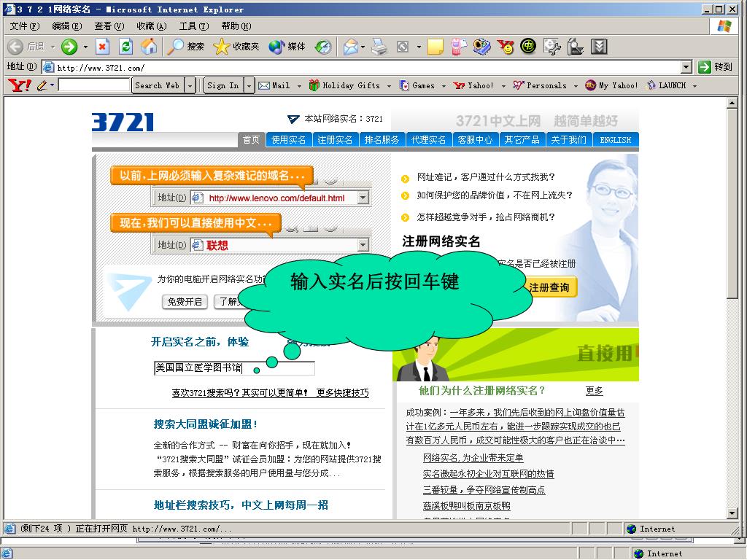The width and height of the screenshot is (747, 560).
Task: Open LAUNCH on the Yahoo toolbar
Action: point(666,86)
